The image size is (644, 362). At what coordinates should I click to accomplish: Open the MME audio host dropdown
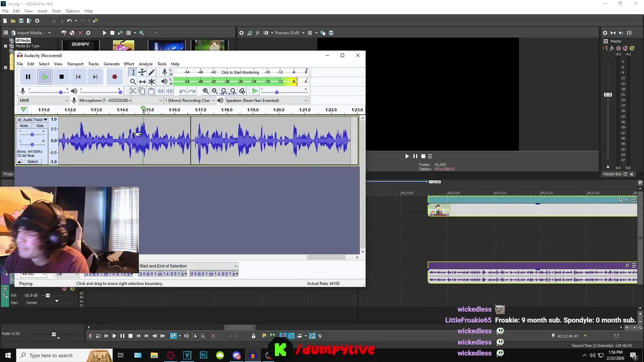pos(44,101)
